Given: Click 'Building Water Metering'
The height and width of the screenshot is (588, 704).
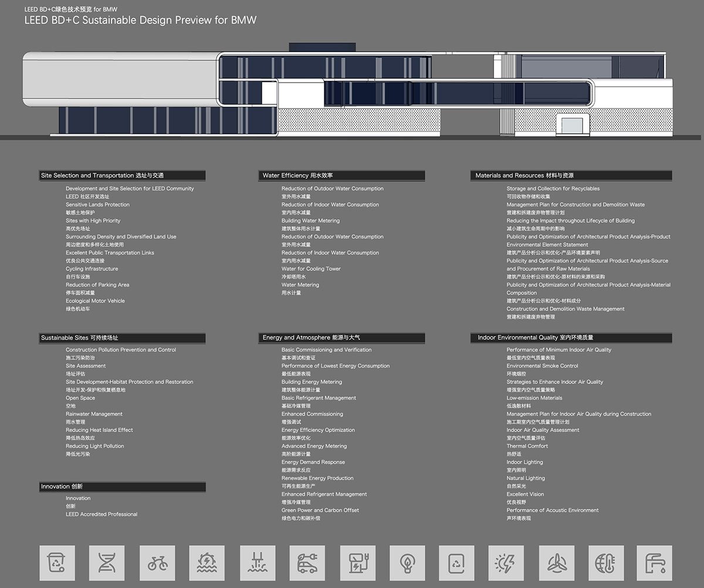Looking at the screenshot, I should 310,220.
